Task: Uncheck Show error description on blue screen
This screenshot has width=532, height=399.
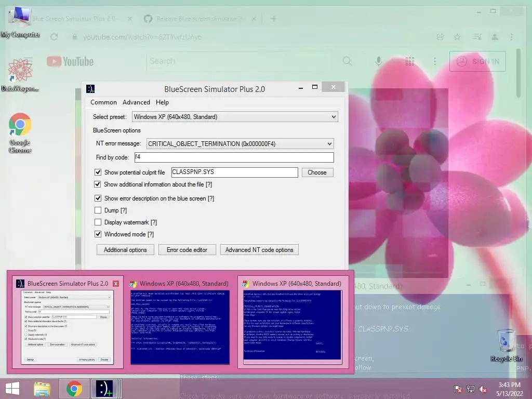Action: (x=98, y=198)
